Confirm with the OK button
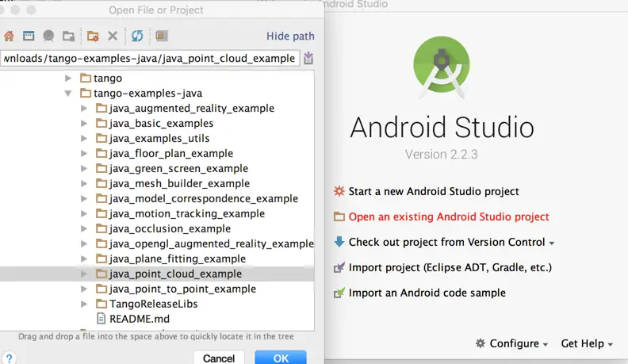Image resolution: width=628 pixels, height=364 pixels. 281,358
